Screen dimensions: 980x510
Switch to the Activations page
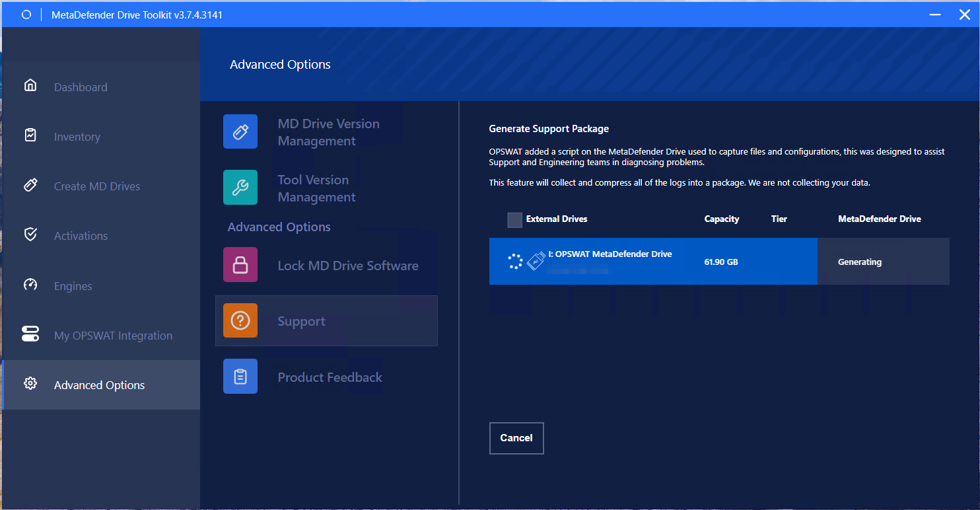(101, 236)
